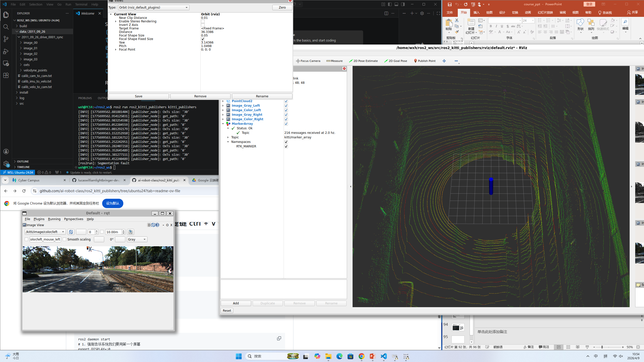Copy code block icon on GitHub page
The height and width of the screenshot is (362, 644).
pos(279,339)
